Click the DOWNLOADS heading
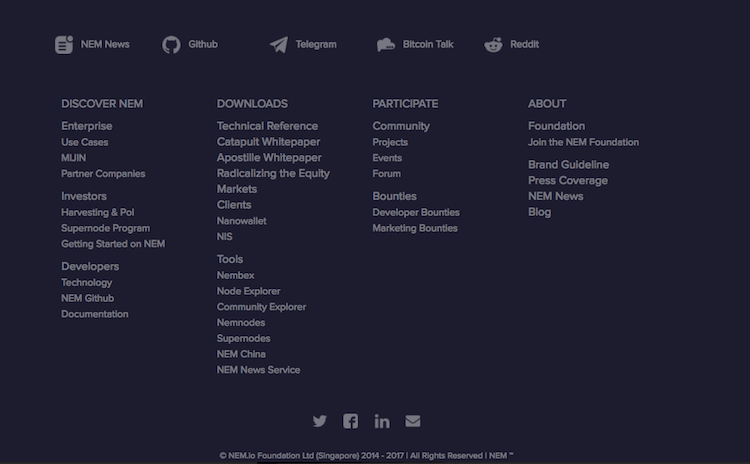The height and width of the screenshot is (464, 750). (x=252, y=104)
